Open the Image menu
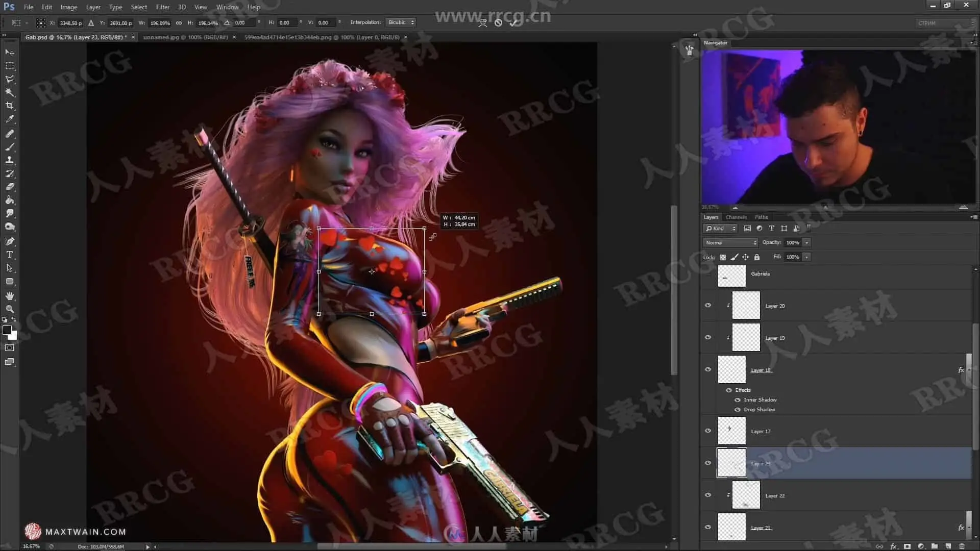 point(69,7)
